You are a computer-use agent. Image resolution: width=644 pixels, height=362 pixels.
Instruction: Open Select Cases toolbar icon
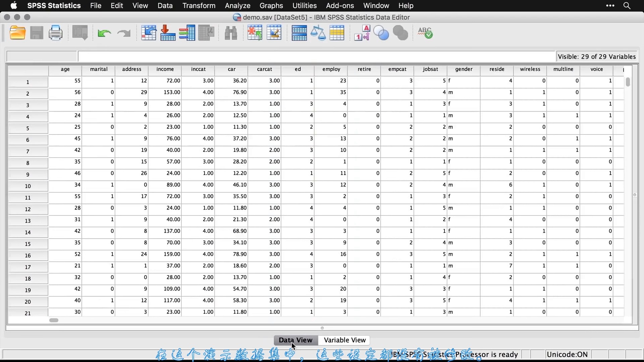point(337,33)
